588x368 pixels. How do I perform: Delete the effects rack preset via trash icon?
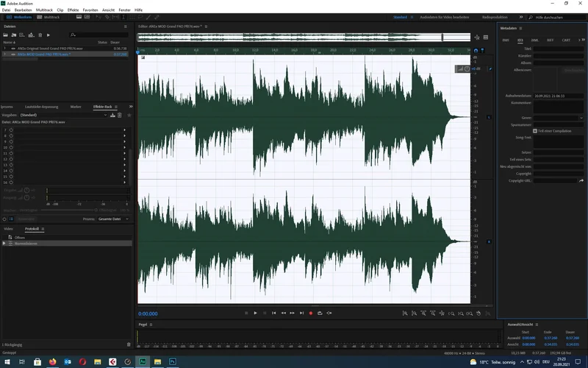(x=119, y=116)
